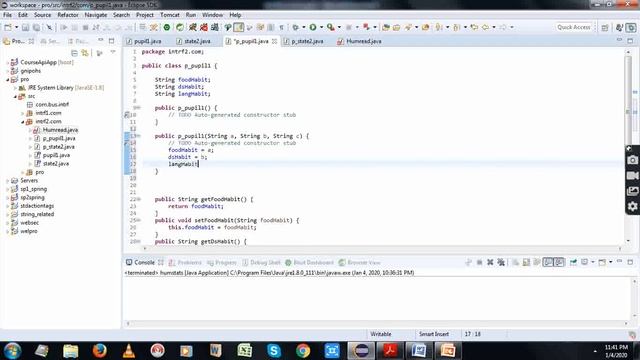Open the Boot Dashboard view tab
The height and width of the screenshot is (360, 640).
[x=309, y=262]
